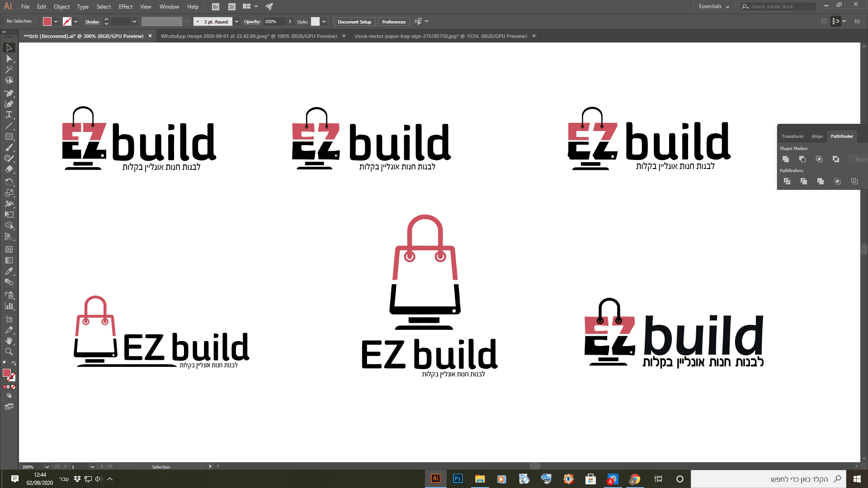
Task: Open the fill color dropdown arrow
Action: [56, 21]
